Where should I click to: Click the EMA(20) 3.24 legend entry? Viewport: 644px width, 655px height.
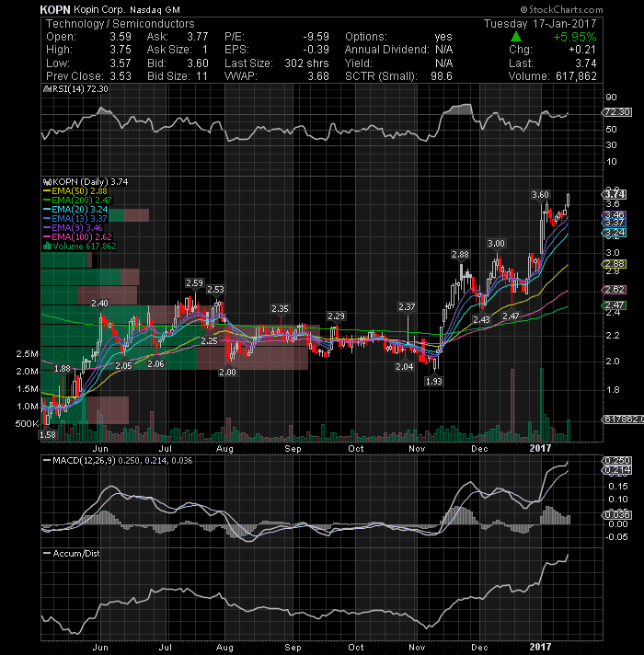[x=75, y=209]
